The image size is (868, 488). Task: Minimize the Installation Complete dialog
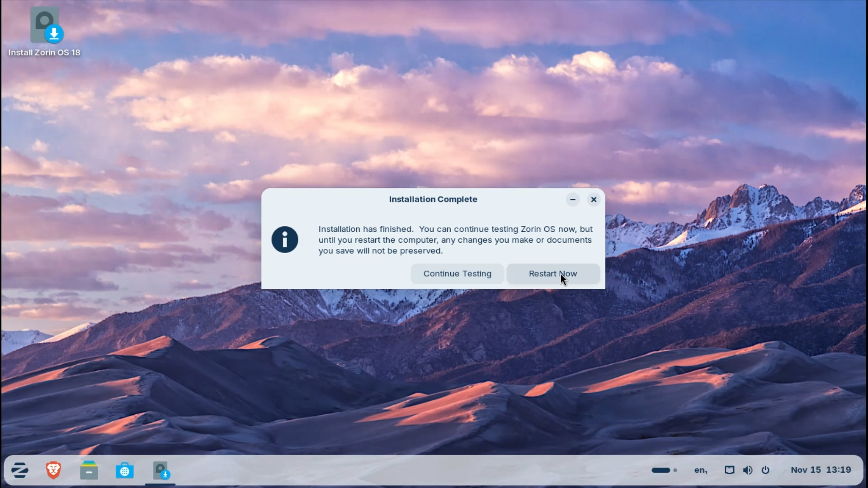pos(572,199)
